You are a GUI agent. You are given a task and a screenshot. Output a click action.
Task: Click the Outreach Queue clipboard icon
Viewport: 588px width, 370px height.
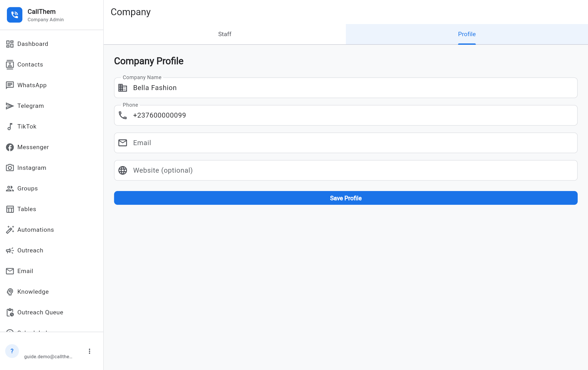10,312
